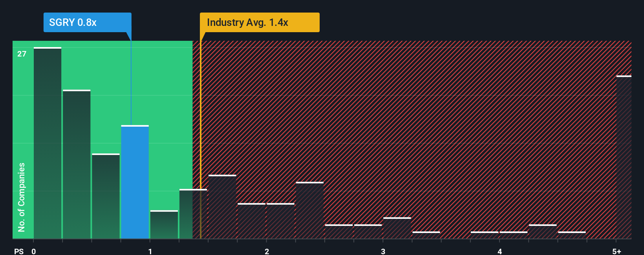644x255 pixels.
Task: Click the '2' x-axis tick label
Action: pos(267,251)
